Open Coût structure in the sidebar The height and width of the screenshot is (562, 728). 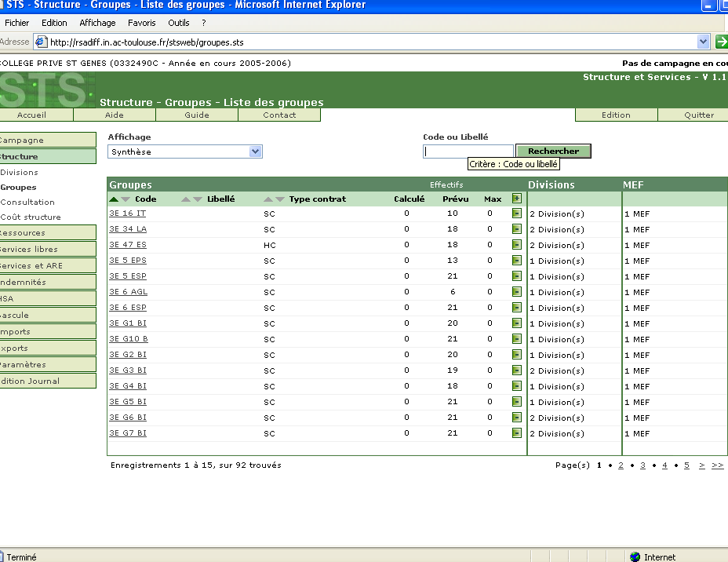pos(31,217)
